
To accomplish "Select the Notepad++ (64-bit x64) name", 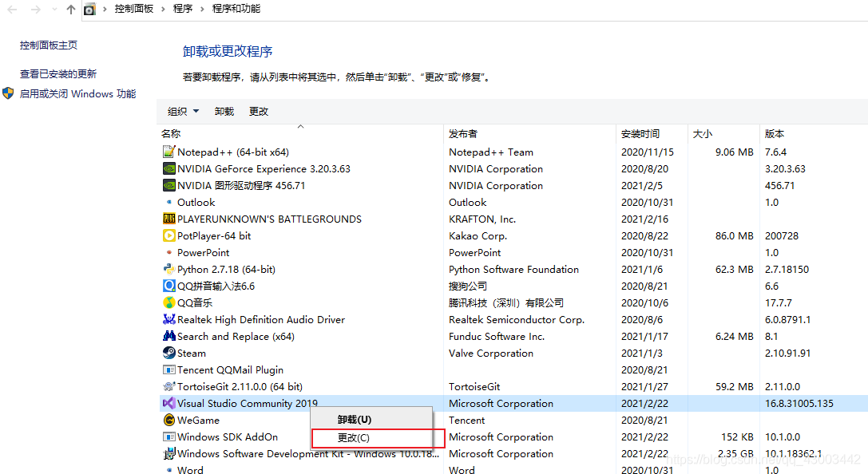I will coord(233,152).
